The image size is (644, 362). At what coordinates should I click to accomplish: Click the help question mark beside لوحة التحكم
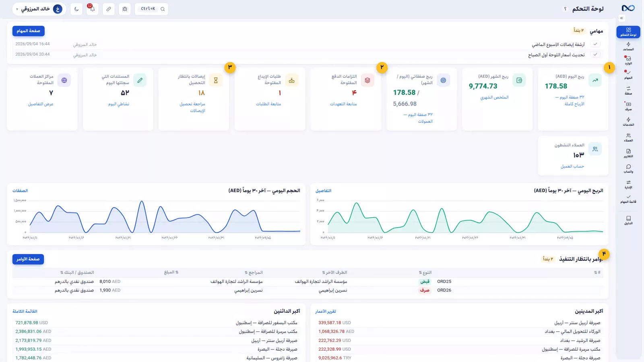pos(565,9)
